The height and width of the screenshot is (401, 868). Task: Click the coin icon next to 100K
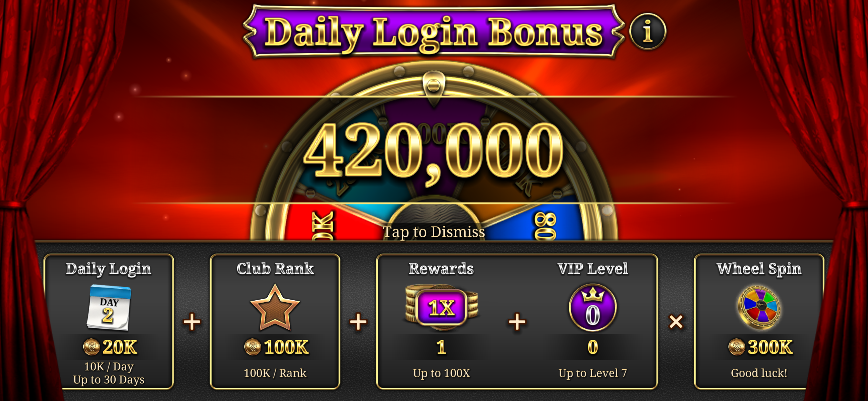click(253, 347)
